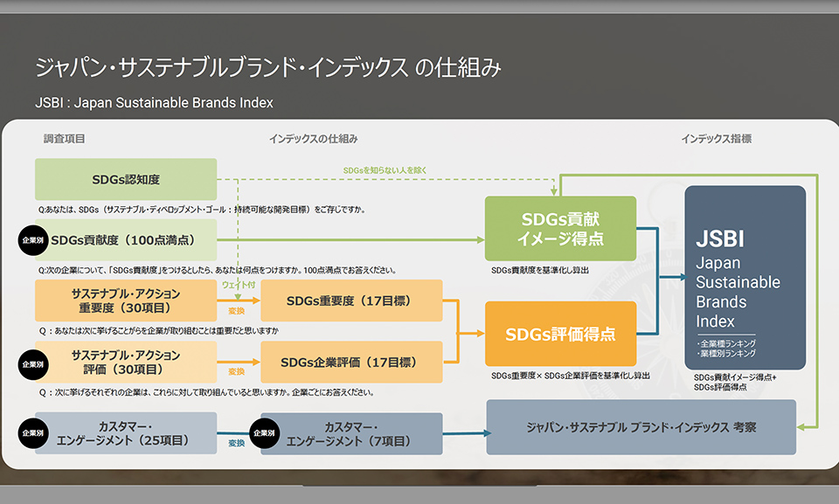Image resolution: width=839 pixels, height=504 pixels.
Task: Click the green SDGs貢献イメージ得点 box
Action: (560, 229)
